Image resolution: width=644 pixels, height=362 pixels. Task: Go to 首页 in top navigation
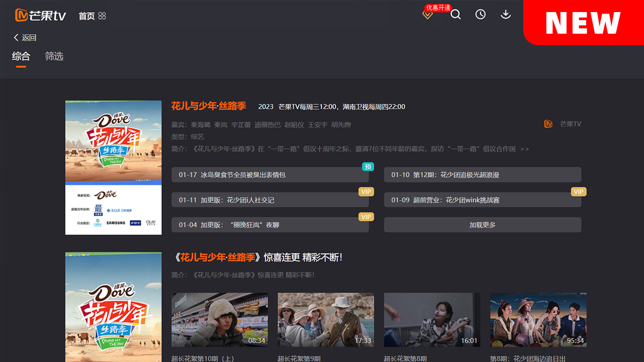(x=87, y=16)
